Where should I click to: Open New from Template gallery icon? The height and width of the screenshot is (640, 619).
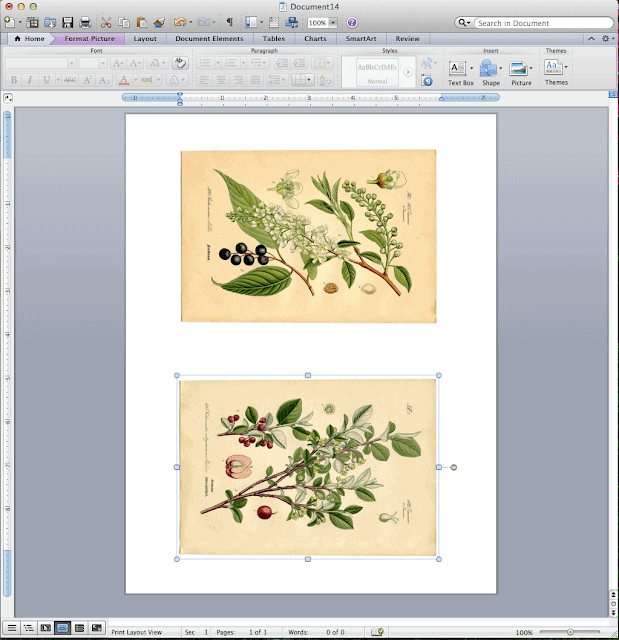32,22
